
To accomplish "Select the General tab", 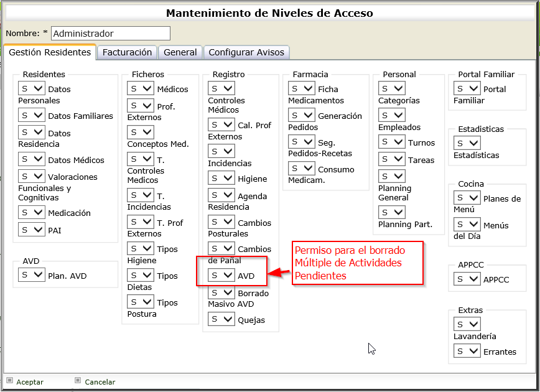I will click(x=180, y=52).
